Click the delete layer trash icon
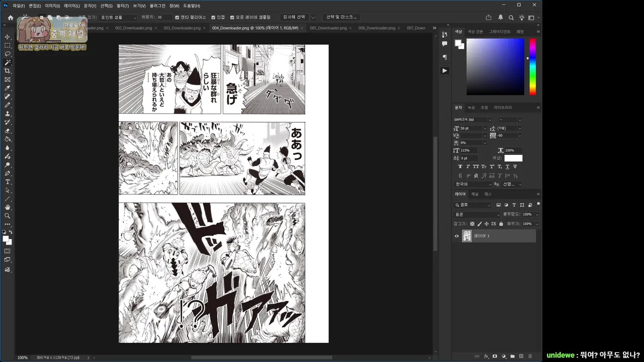 point(530,356)
